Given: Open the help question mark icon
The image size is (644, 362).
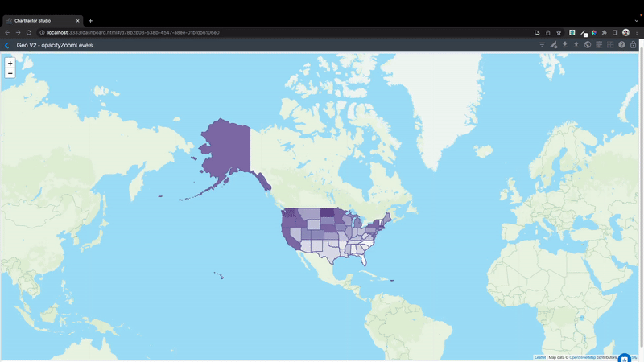Looking at the screenshot, I should (x=621, y=45).
